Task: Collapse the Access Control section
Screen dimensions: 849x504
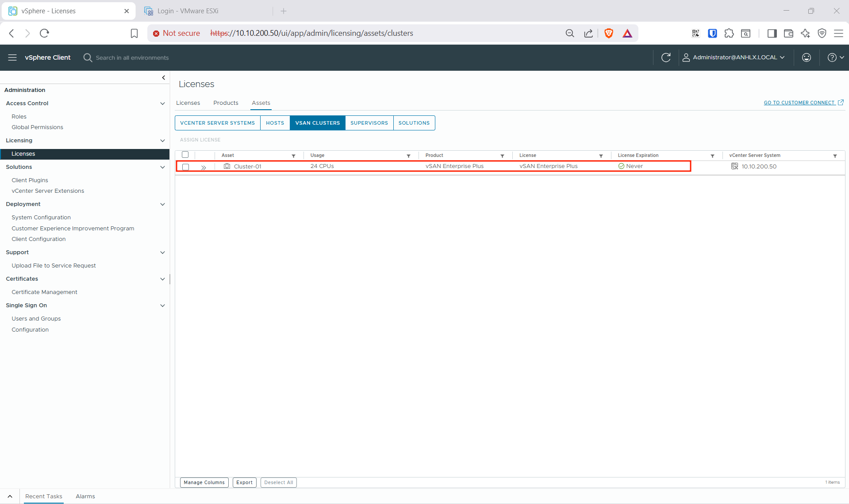Action: [x=162, y=103]
